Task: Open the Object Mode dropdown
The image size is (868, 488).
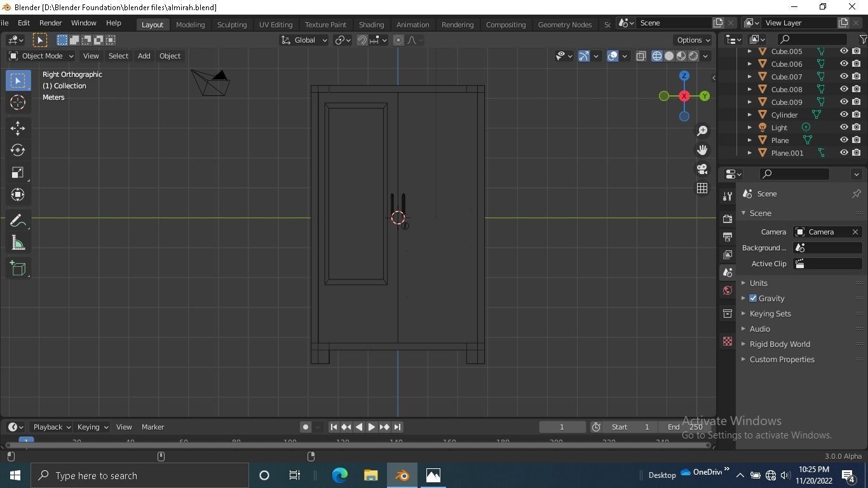Action: pyautogui.click(x=41, y=56)
